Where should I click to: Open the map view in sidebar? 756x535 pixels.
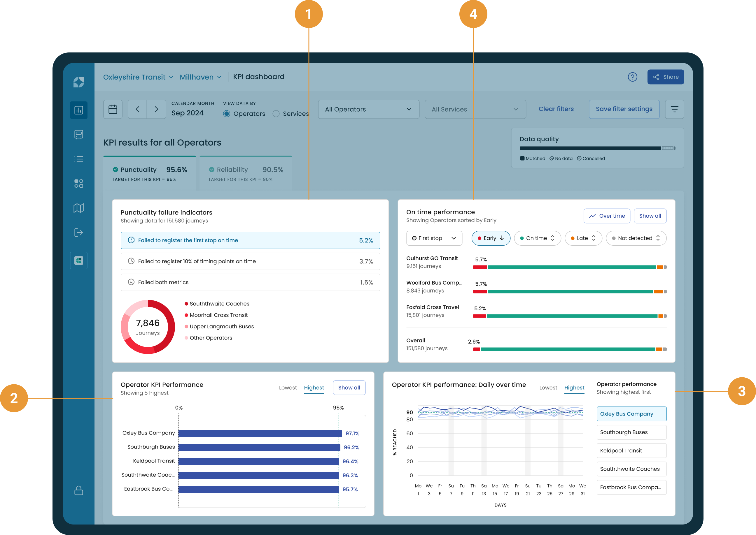click(78, 208)
